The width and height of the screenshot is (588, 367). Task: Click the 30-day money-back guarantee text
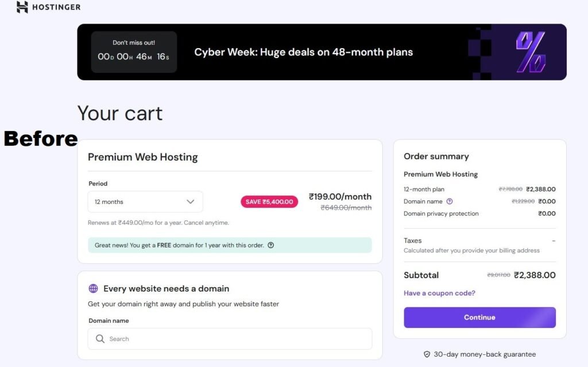(x=485, y=354)
